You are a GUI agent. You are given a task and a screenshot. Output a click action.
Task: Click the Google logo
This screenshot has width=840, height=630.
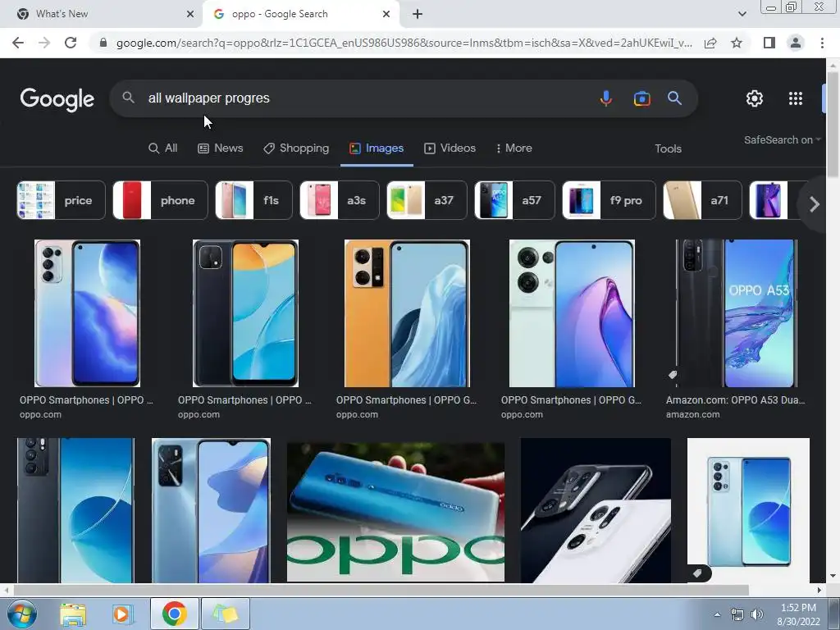pyautogui.click(x=57, y=99)
